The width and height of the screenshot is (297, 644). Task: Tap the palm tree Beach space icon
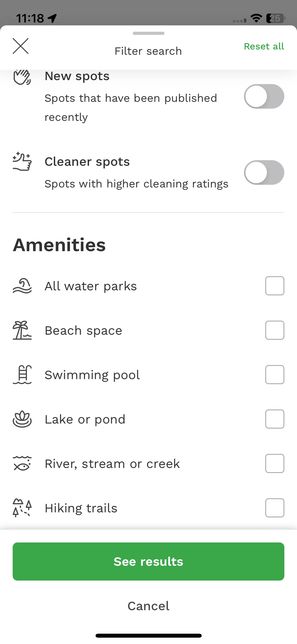click(x=22, y=330)
